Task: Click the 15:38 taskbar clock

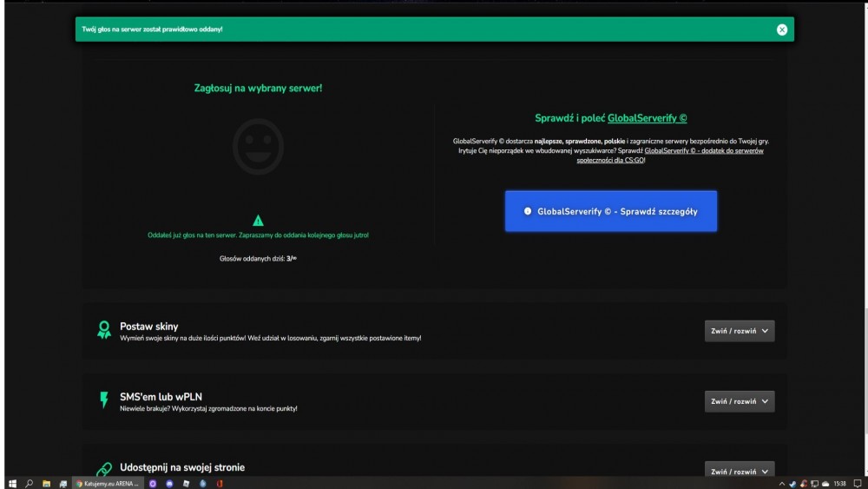Action: (x=839, y=484)
